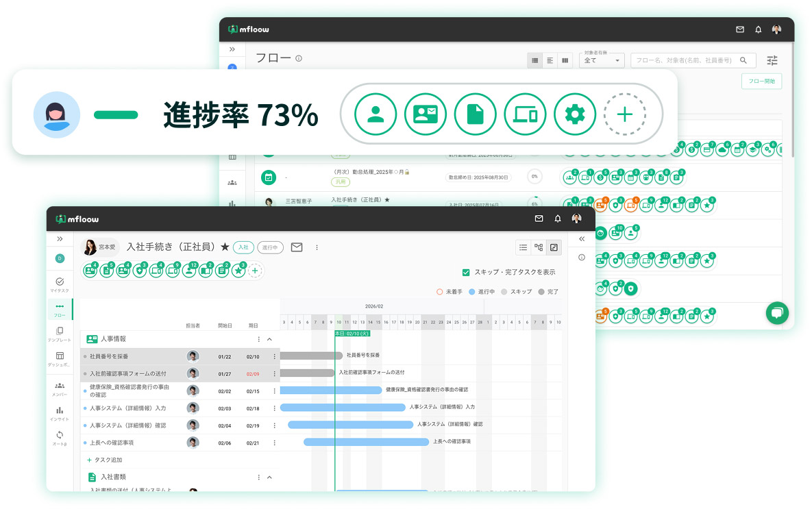Open notification bell in front window header
Screen dimensions: 812x509
[x=558, y=219]
